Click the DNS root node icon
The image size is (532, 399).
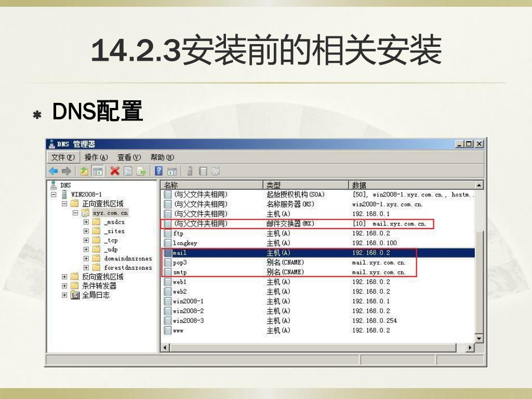point(54,185)
